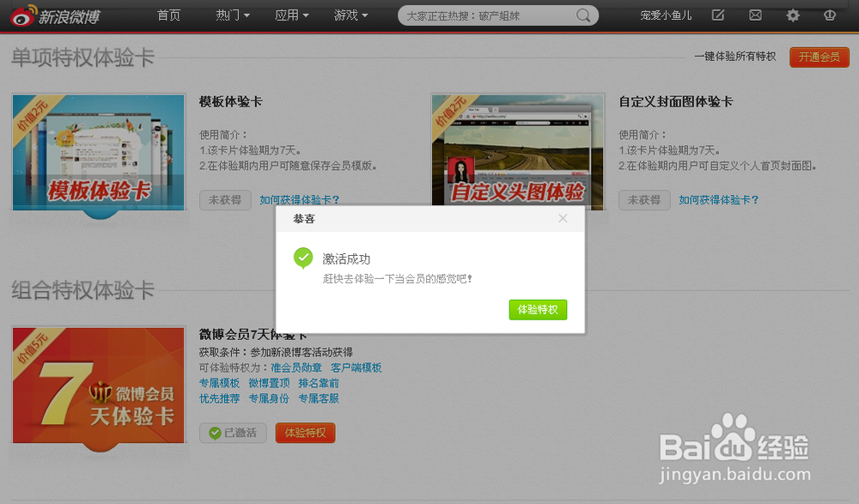This screenshot has height=504, width=859.
Task: Click the 单项特权体验卡 section heading
Action: pos(82,57)
